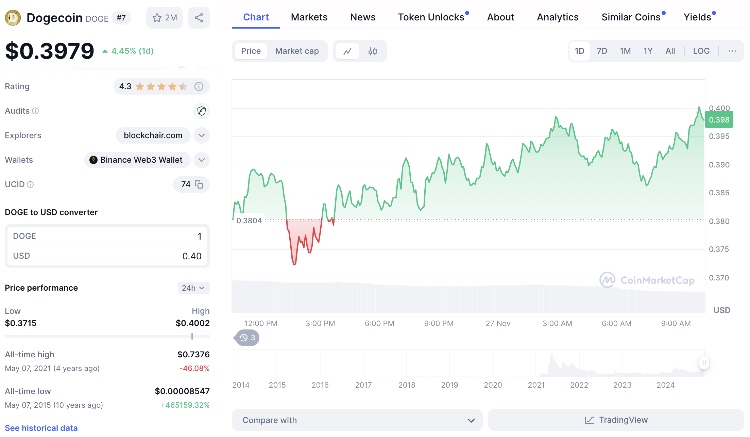Screen dimensions: 750x437
Task: Open the Chart tab
Action: (256, 17)
